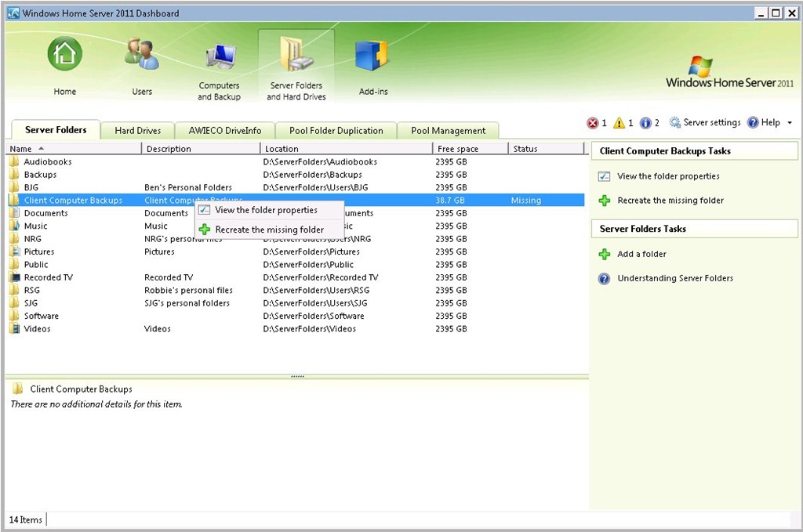This screenshot has width=803, height=532.
Task: Click D:\ServerFolders\Recorded TV location cell
Action: pos(321,277)
